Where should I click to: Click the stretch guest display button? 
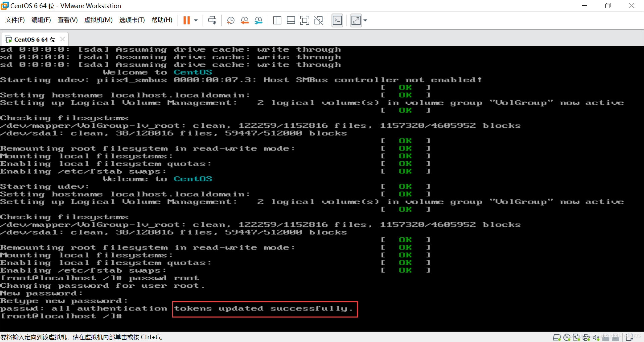(x=356, y=20)
